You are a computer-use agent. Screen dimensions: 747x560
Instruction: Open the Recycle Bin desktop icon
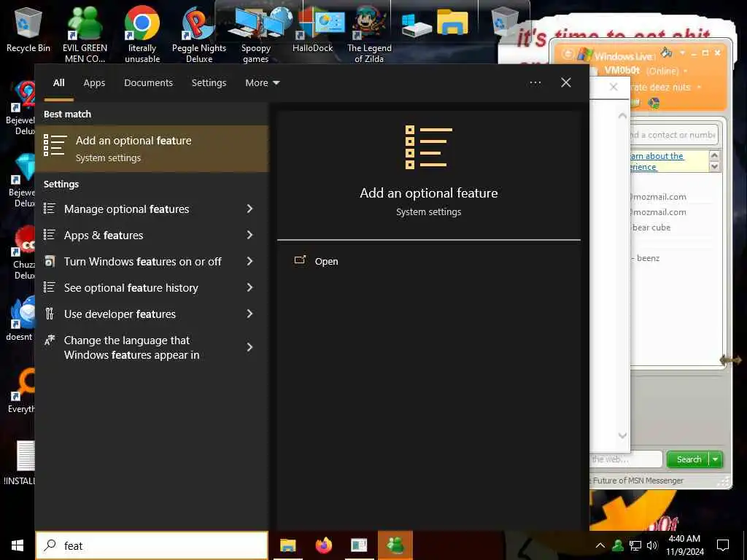pyautogui.click(x=28, y=28)
